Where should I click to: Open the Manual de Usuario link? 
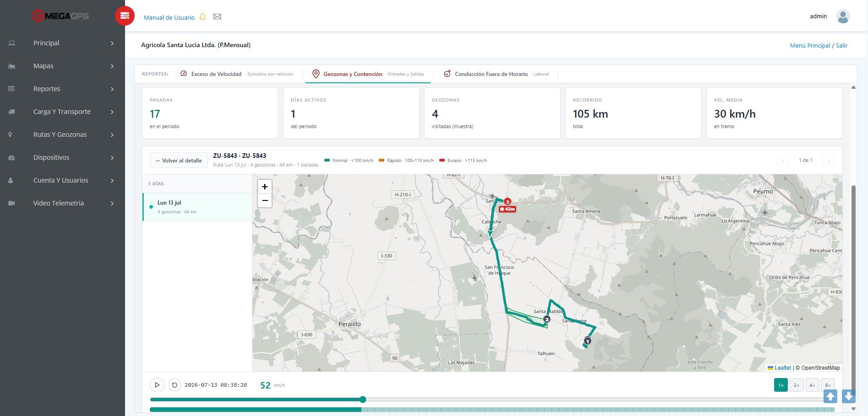(169, 17)
